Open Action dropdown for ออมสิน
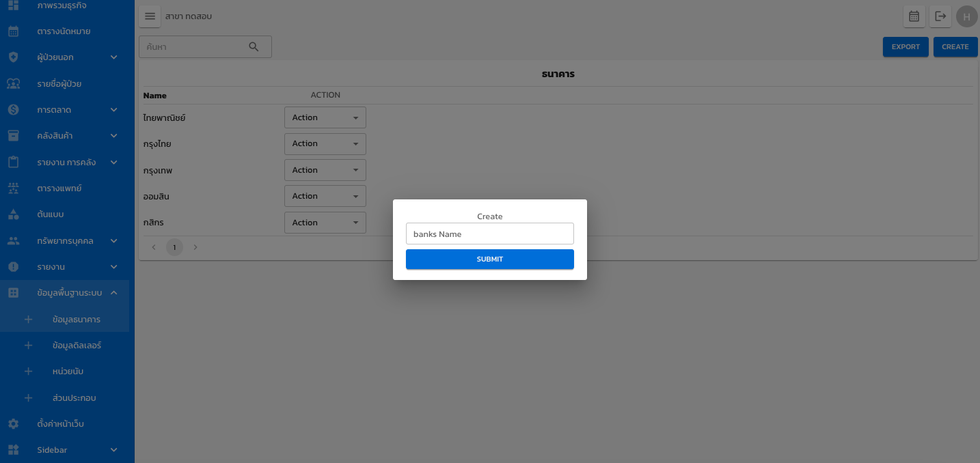This screenshot has width=980, height=463. tap(325, 197)
